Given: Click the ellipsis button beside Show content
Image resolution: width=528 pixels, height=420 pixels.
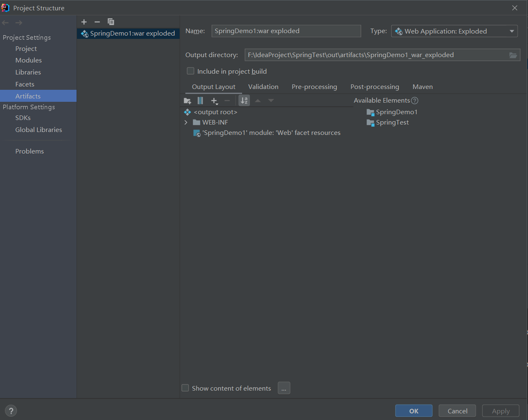Looking at the screenshot, I should click(x=284, y=388).
